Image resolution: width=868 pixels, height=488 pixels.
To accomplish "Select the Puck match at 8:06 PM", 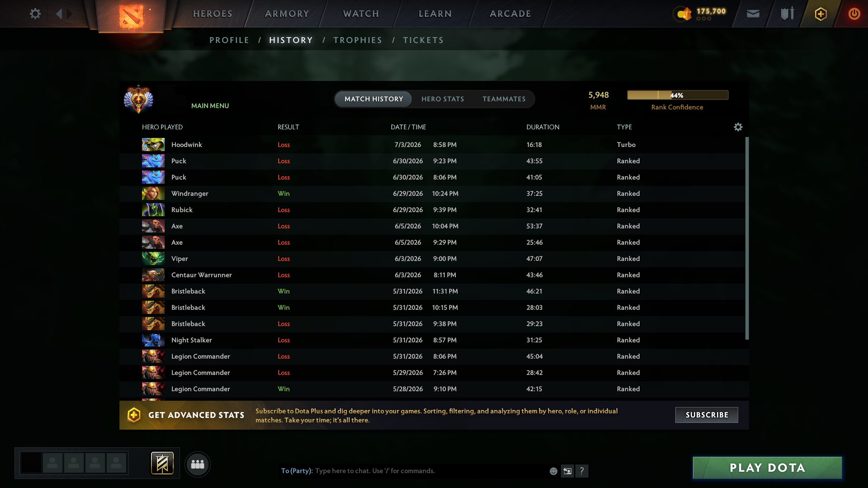I will click(x=432, y=177).
